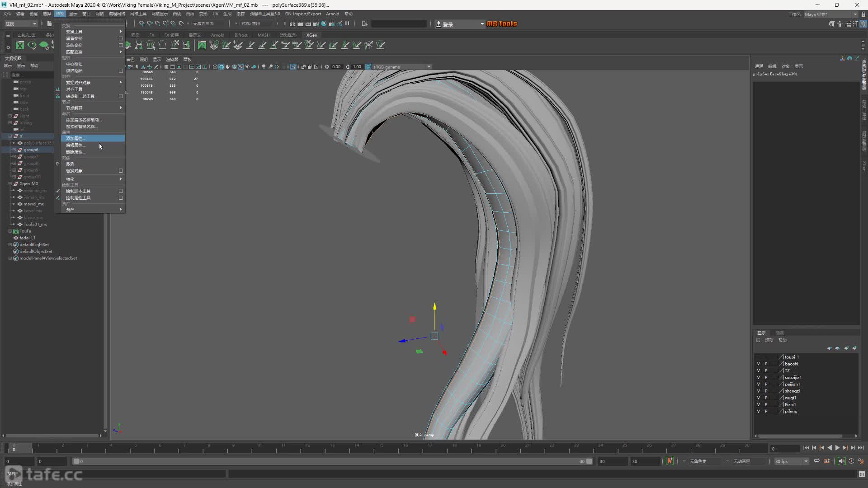The width and height of the screenshot is (868, 488).
Task: Toggle use all lights icon in viewport
Action: click(247, 67)
